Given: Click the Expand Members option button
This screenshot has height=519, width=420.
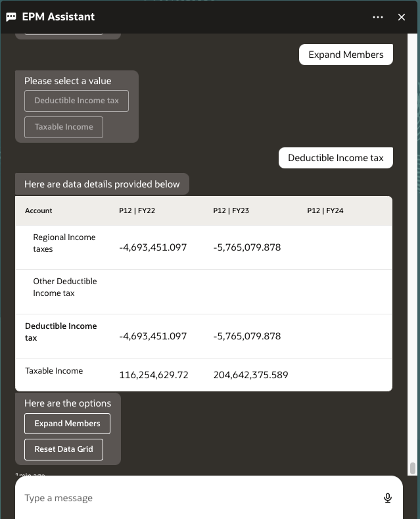Looking at the screenshot, I should click(x=67, y=424).
